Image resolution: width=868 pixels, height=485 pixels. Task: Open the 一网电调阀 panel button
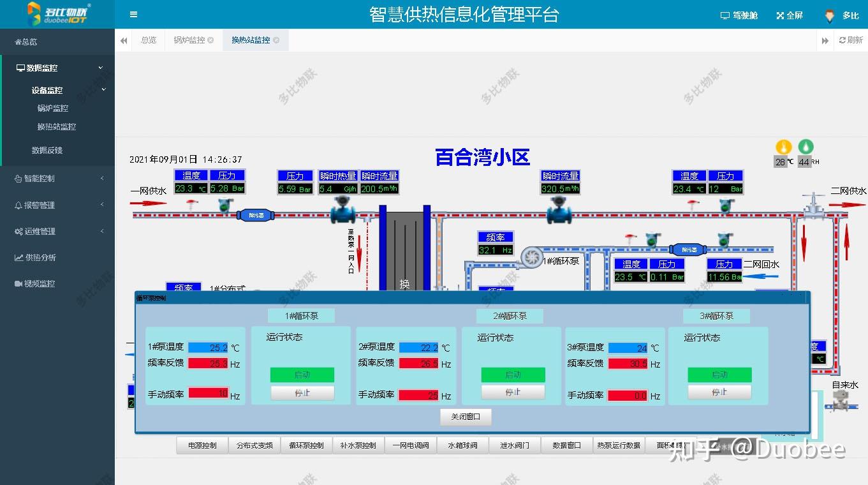pos(411,445)
